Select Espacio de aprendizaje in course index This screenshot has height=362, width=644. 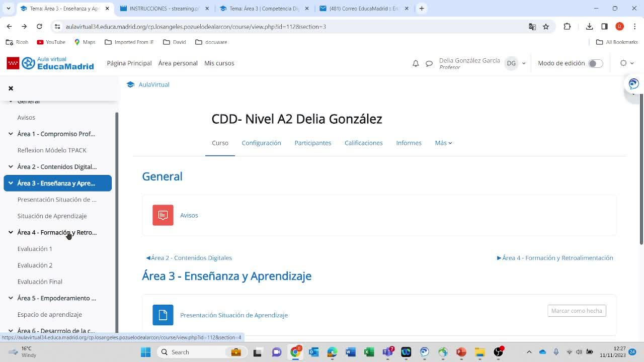tap(49, 315)
